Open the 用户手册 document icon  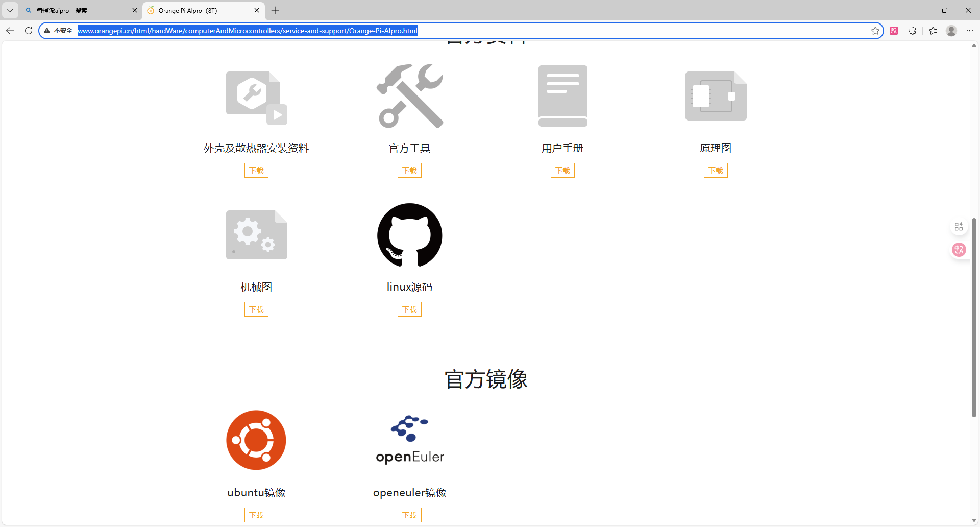click(x=562, y=95)
